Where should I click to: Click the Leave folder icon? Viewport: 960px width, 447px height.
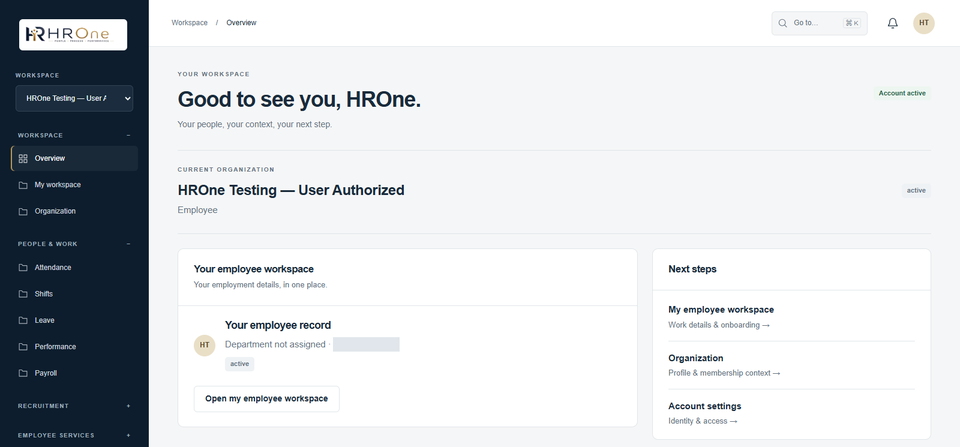pos(23,320)
